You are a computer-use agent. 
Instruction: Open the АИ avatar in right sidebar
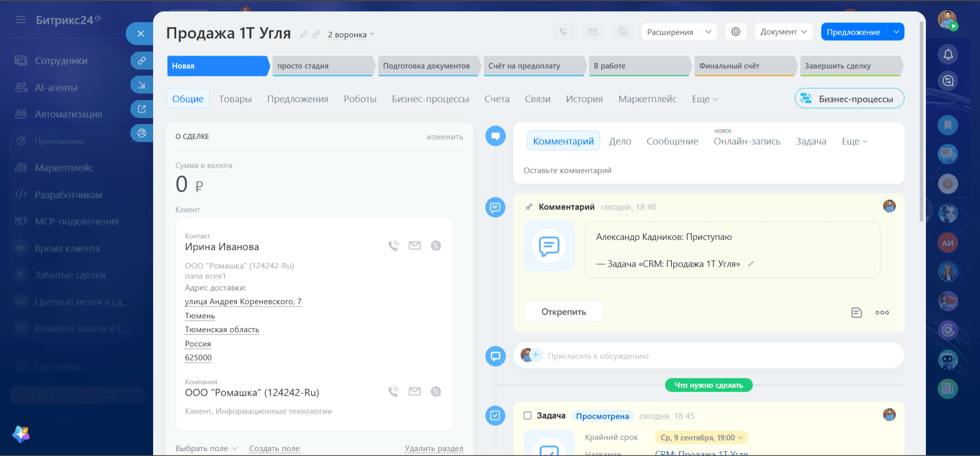pyautogui.click(x=948, y=243)
